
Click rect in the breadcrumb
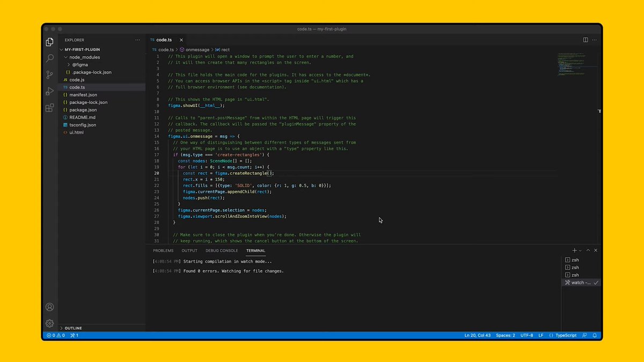coord(222,49)
